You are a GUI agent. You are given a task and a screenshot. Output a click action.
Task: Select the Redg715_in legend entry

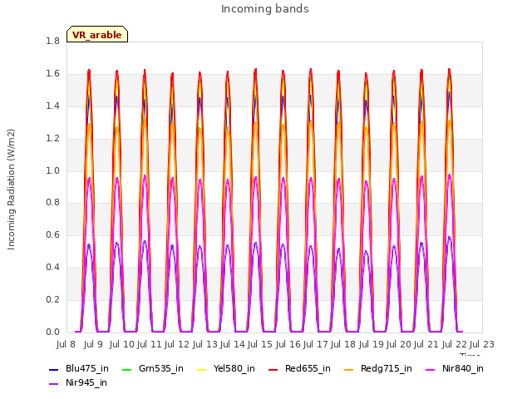(x=378, y=368)
